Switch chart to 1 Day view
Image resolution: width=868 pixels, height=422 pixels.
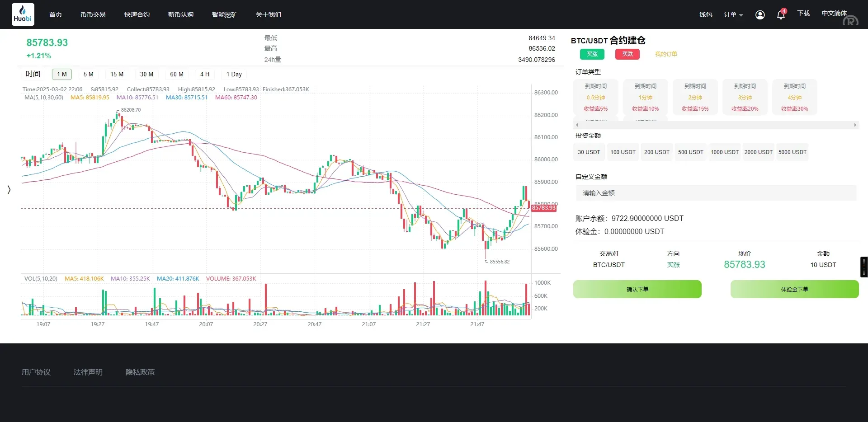(233, 74)
